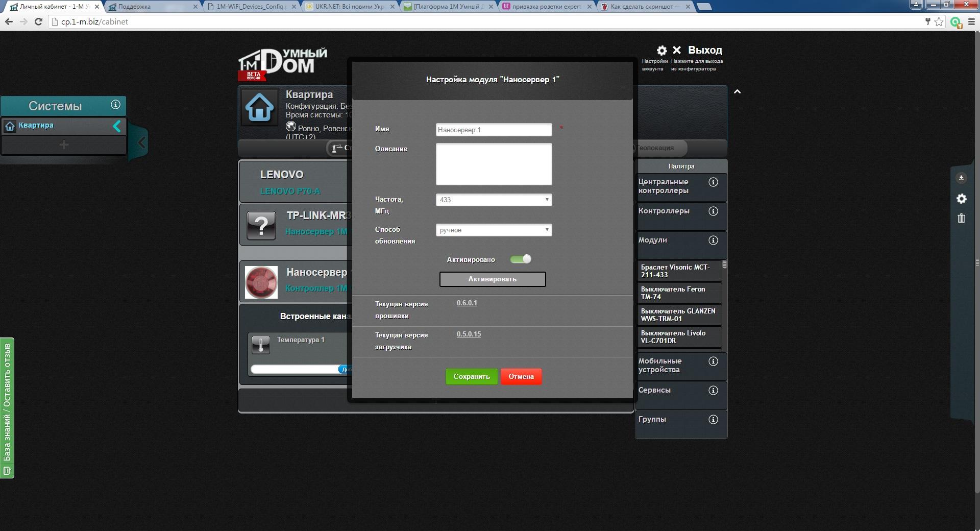This screenshot has height=531, width=980.
Task: Collapse the Системы side panel arrow
Action: pyautogui.click(x=141, y=143)
